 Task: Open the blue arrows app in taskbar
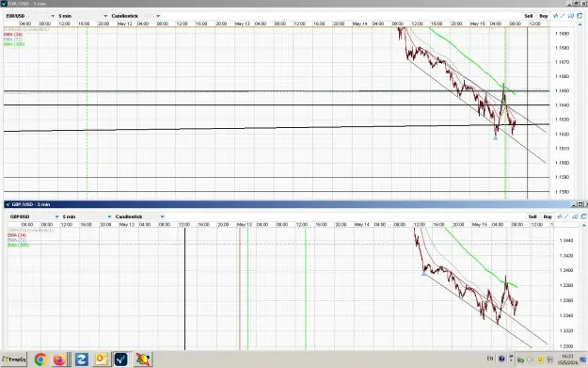81,360
